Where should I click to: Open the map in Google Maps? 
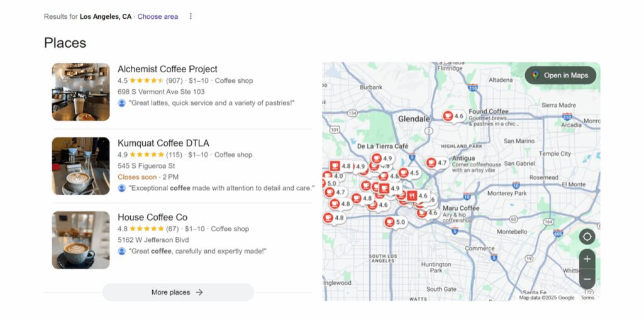coord(560,75)
